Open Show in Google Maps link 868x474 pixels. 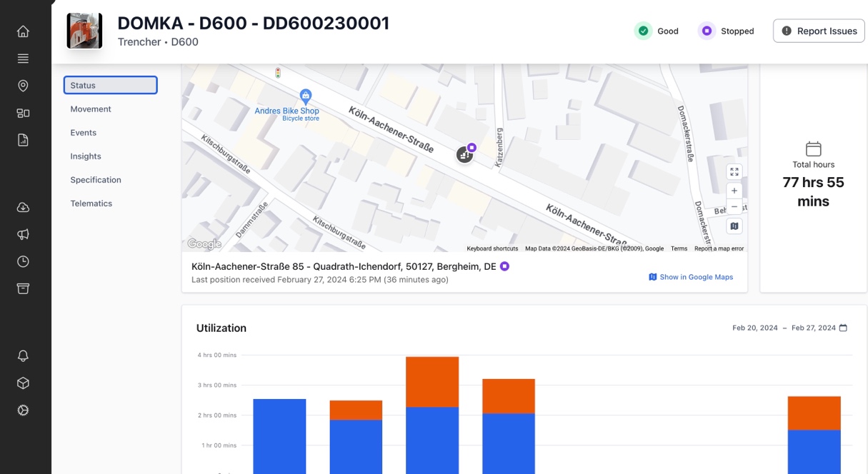(690, 277)
